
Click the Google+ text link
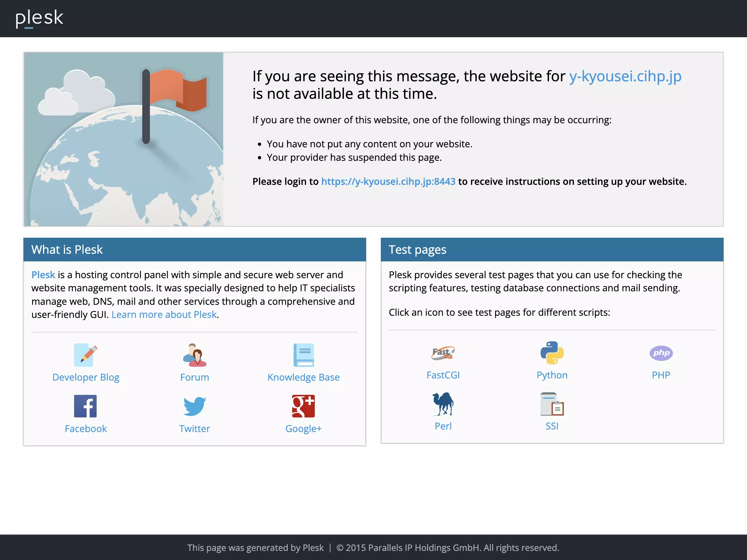coord(303,429)
